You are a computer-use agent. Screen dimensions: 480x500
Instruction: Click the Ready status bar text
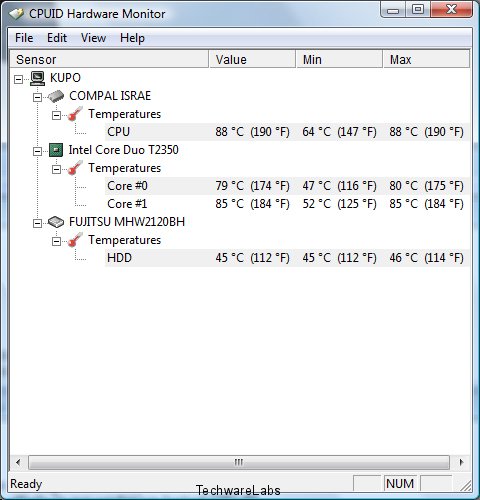[x=26, y=484]
